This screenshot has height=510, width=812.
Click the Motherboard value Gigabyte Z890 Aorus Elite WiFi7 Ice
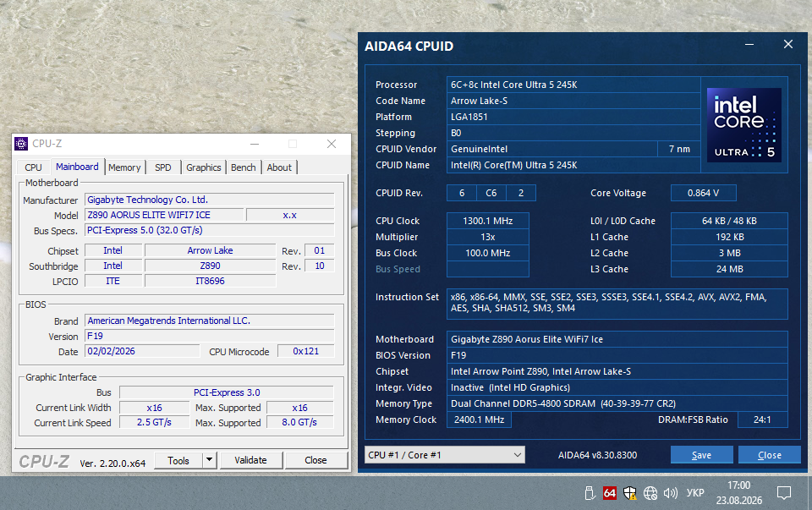coord(617,340)
